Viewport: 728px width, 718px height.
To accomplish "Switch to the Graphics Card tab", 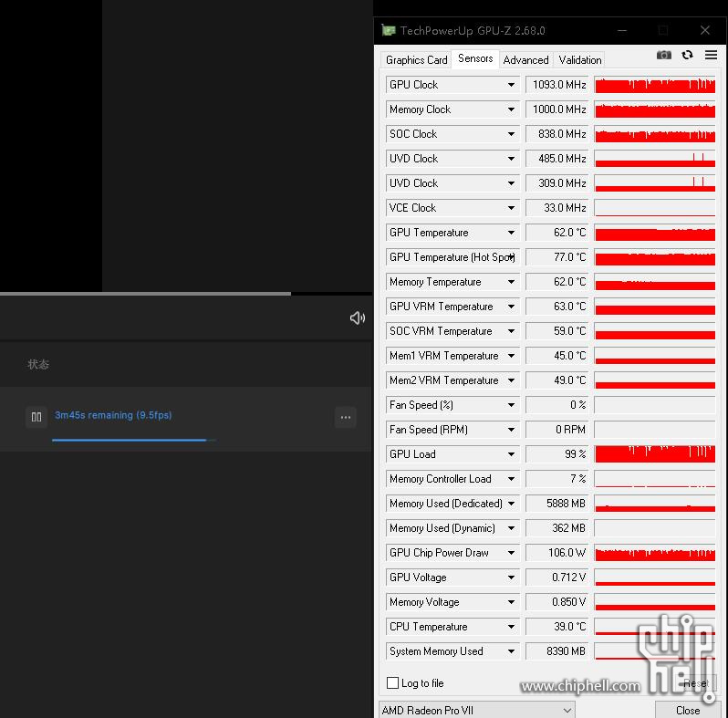I will [x=417, y=60].
